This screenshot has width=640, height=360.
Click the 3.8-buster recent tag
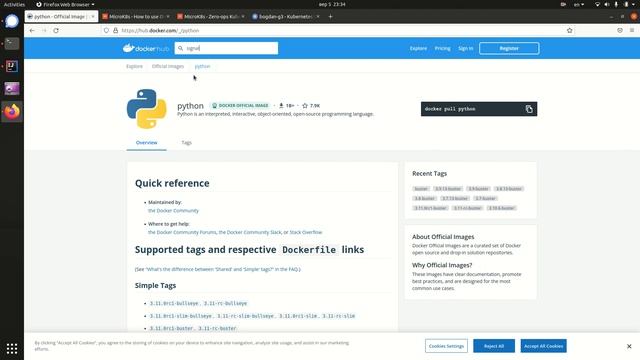[x=424, y=198]
